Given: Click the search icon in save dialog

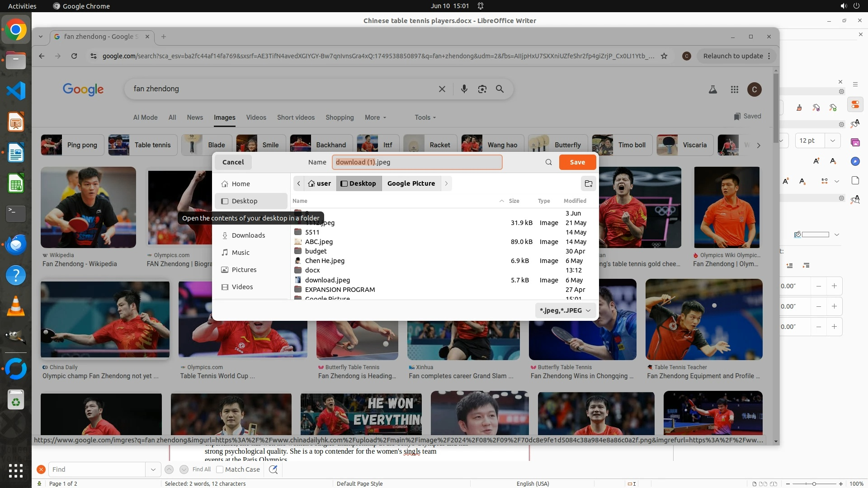Looking at the screenshot, I should pos(548,162).
